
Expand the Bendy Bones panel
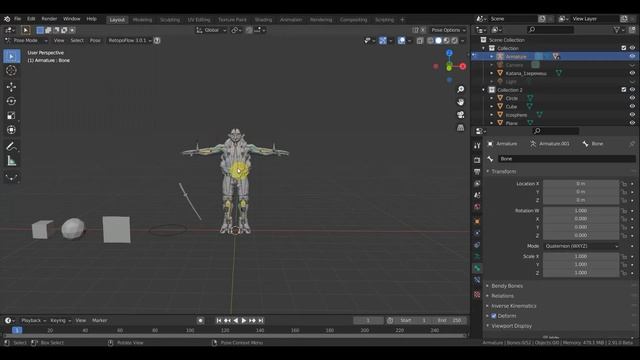[x=507, y=286]
